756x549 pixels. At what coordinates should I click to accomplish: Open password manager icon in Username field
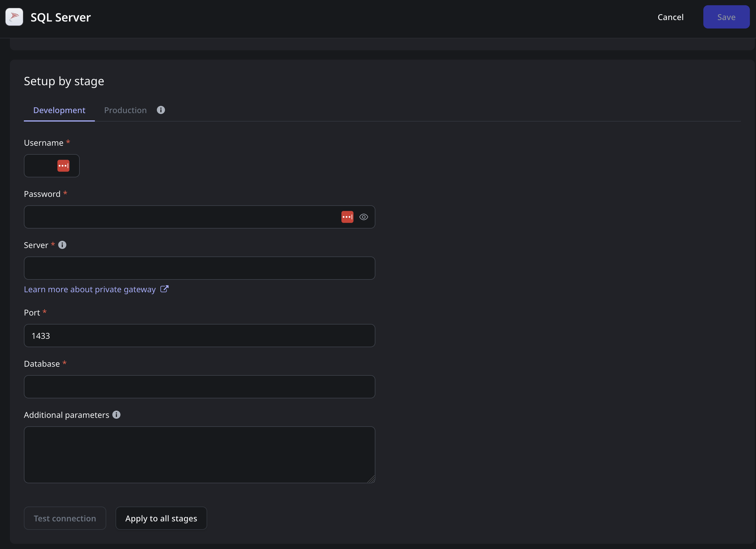click(x=63, y=165)
